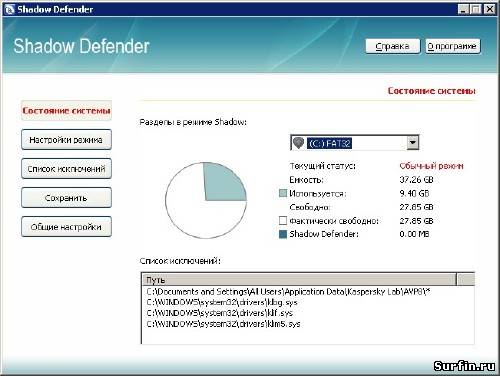Click the Используется legend color swatch
This screenshot has width=500, height=376.
pos(283,193)
